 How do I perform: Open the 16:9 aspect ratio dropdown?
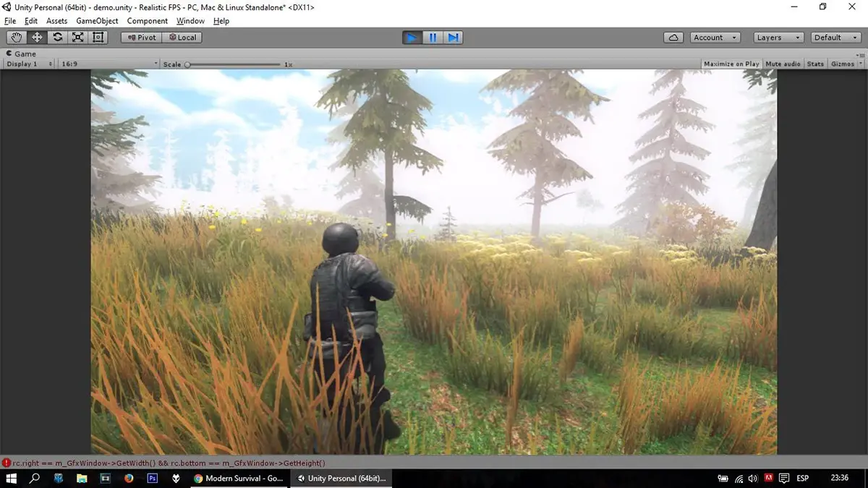(109, 64)
